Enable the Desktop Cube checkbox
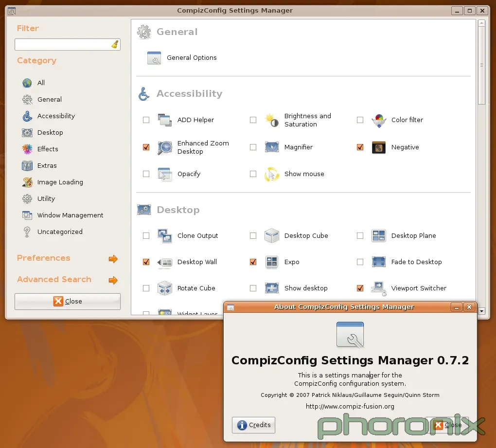The height and width of the screenshot is (448, 496). [x=253, y=236]
